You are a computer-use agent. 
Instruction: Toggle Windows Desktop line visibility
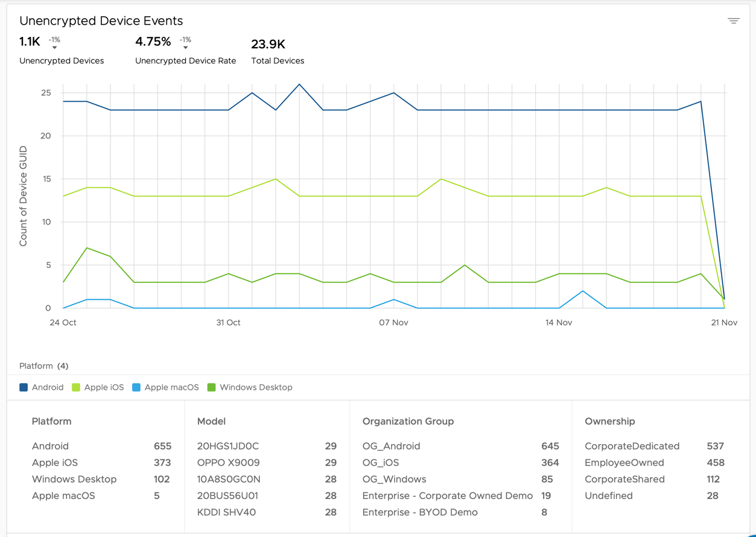[249, 387]
